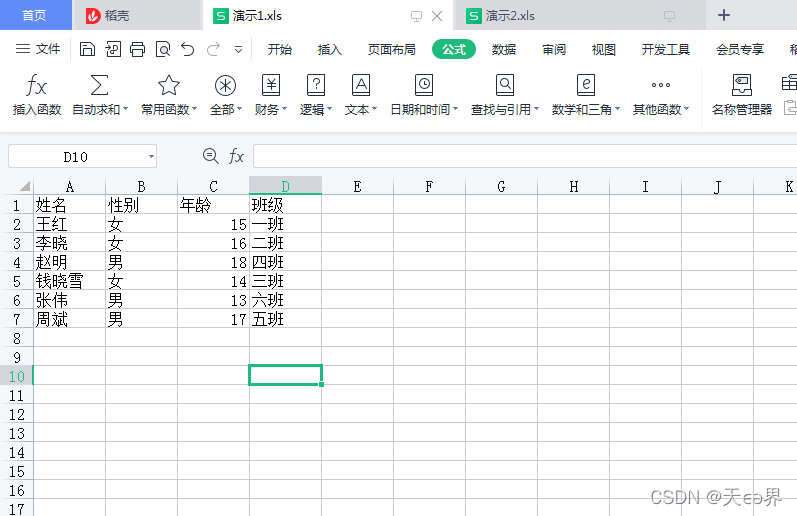Switch to the 视图 ribbon tab
The height and width of the screenshot is (516, 797).
(x=603, y=49)
